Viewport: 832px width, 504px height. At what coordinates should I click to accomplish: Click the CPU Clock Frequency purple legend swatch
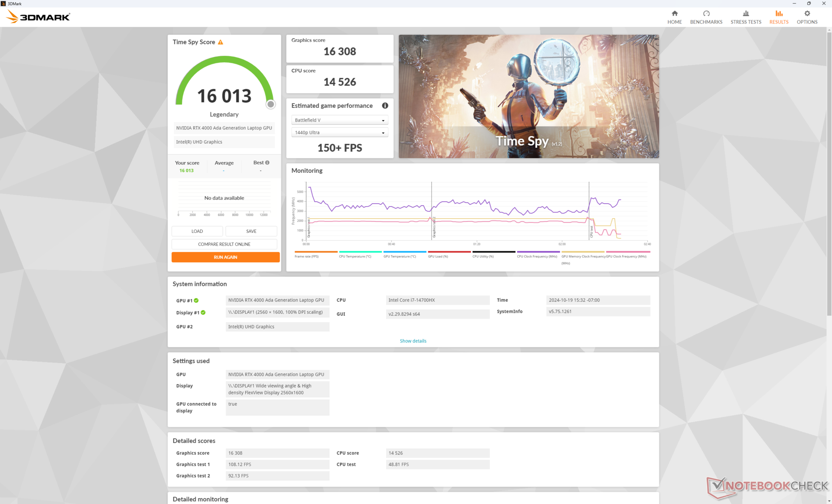[x=538, y=252]
